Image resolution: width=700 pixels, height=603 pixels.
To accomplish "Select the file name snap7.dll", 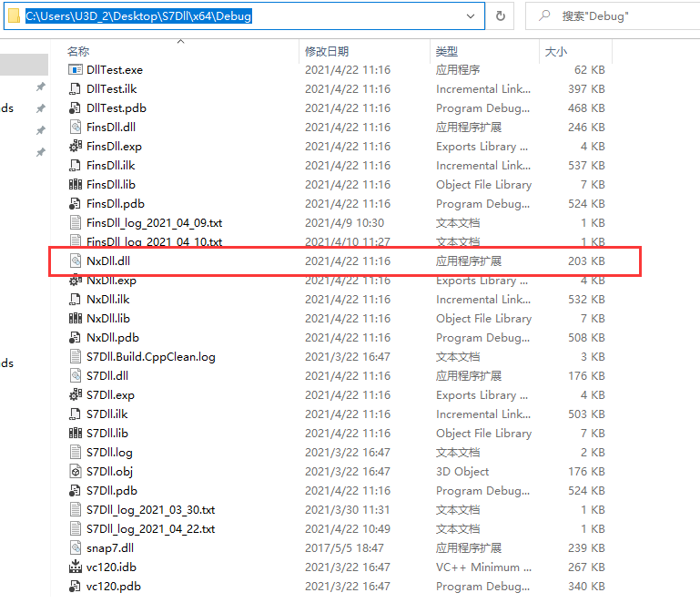I will [x=110, y=548].
